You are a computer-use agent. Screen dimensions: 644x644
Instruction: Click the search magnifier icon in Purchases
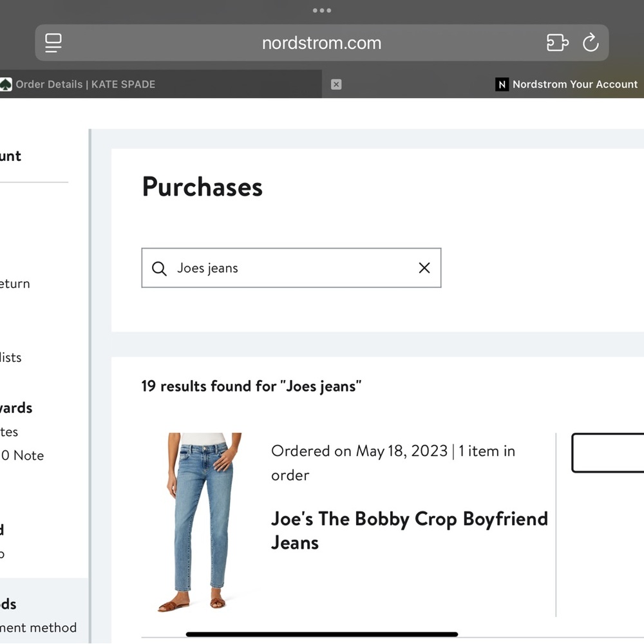(x=159, y=268)
